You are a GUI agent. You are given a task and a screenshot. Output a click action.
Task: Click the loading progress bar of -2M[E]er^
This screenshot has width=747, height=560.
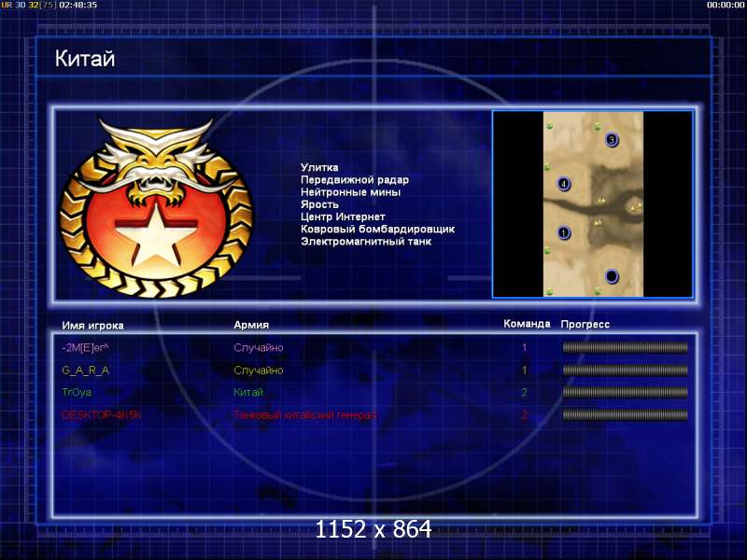click(625, 347)
